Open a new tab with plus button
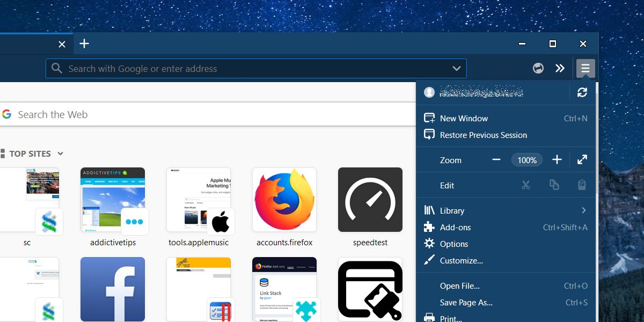 (x=84, y=44)
